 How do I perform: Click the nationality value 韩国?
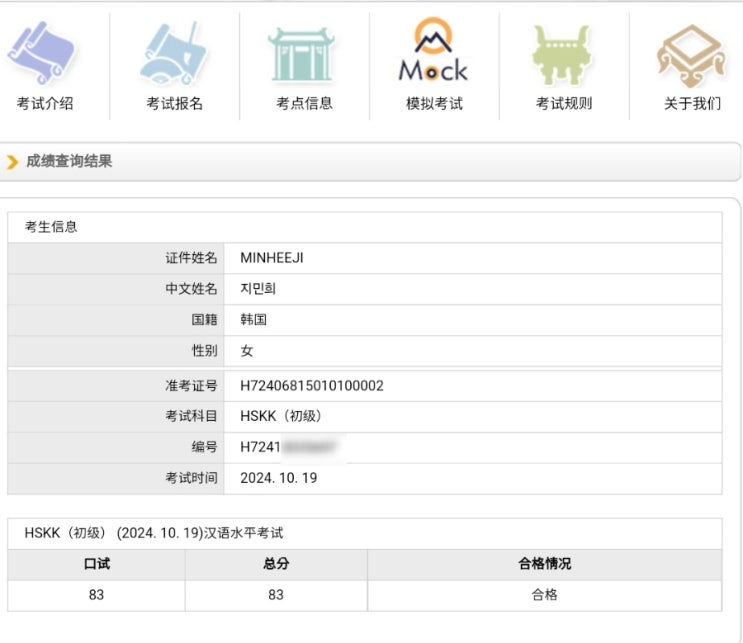click(254, 320)
